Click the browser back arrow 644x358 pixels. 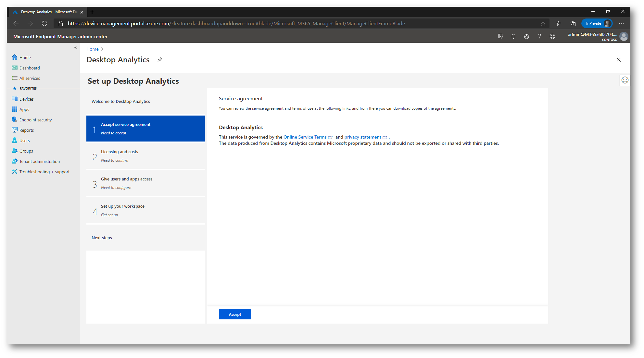point(16,23)
